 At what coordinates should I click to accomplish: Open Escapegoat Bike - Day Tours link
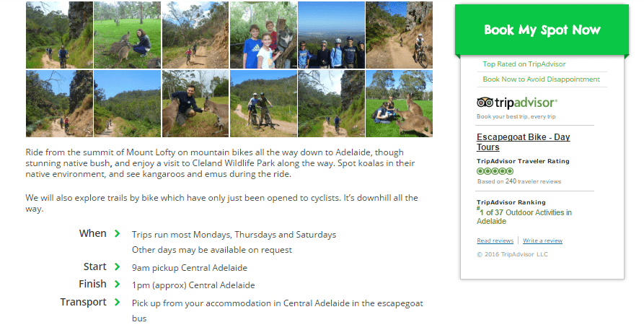tap(523, 142)
